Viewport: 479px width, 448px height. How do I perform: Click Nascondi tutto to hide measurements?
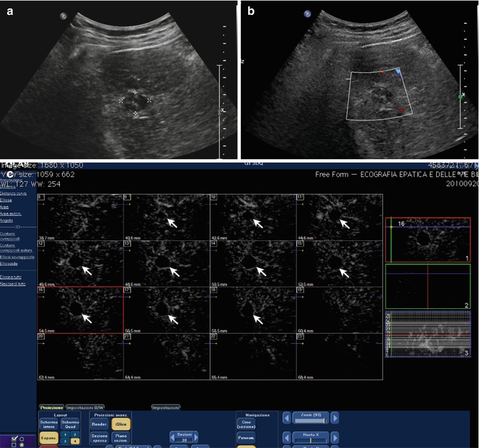pos(13,283)
